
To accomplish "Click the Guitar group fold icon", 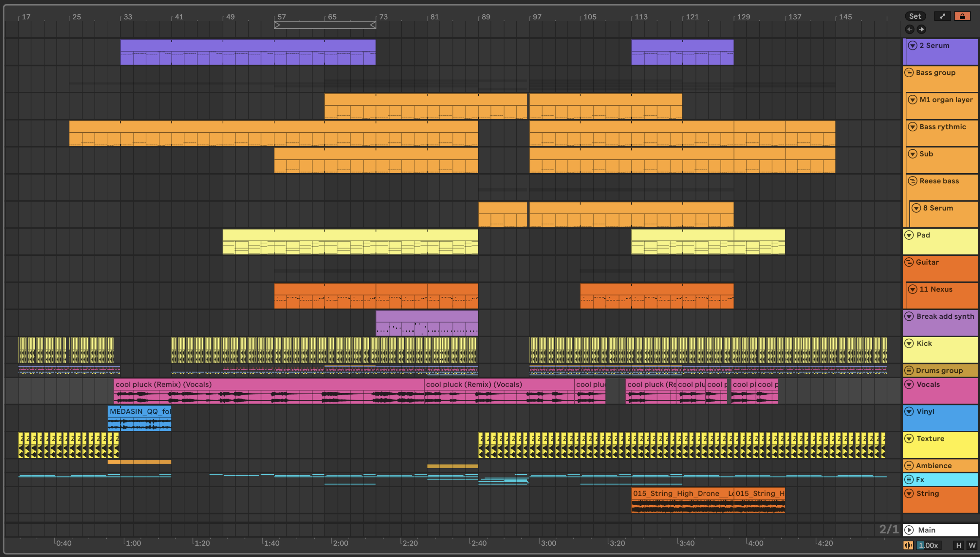I will click(x=909, y=262).
